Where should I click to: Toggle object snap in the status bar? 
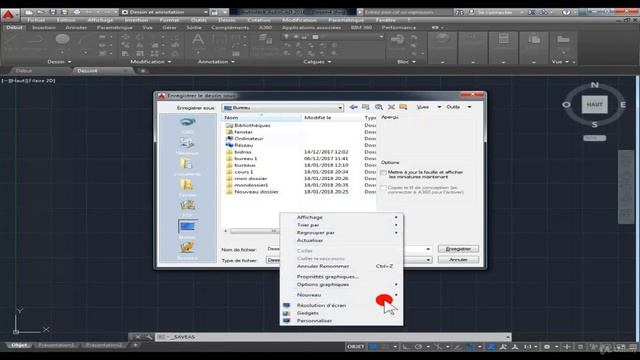(x=471, y=347)
